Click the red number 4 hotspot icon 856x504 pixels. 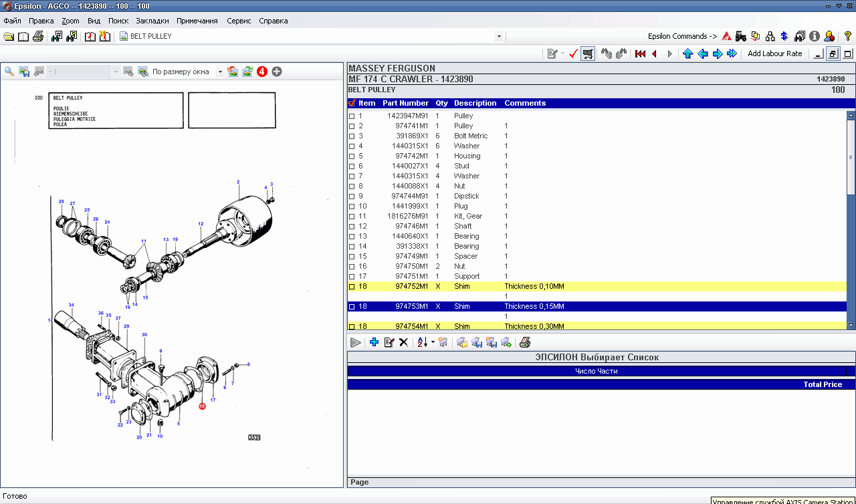pos(262,72)
